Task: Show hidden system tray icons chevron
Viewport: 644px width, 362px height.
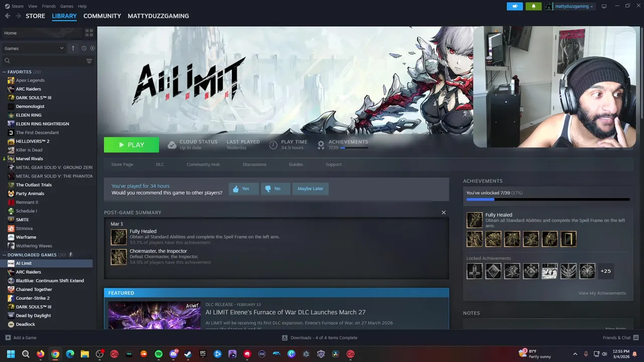Action: point(575,354)
